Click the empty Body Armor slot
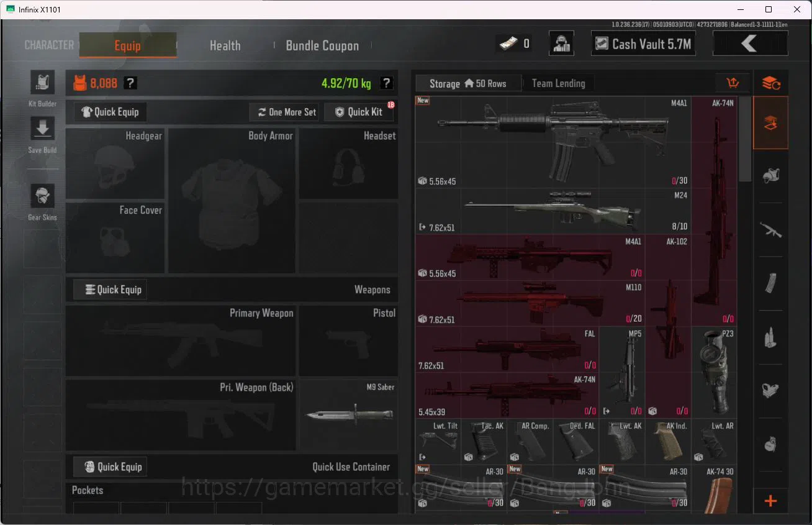 tap(232, 200)
